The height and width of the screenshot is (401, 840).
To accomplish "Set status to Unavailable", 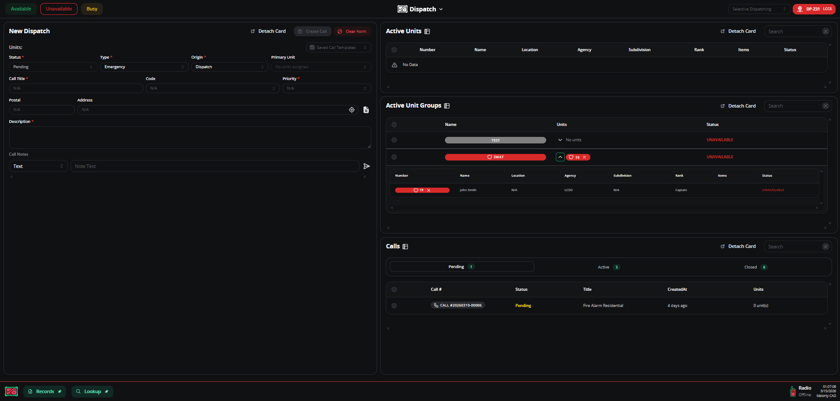I will point(59,9).
